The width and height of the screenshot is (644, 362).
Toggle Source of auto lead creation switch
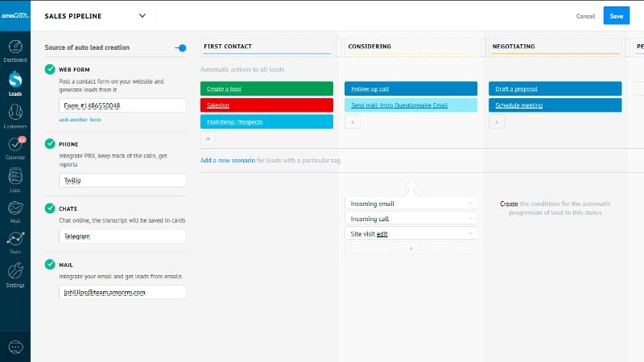pos(180,48)
